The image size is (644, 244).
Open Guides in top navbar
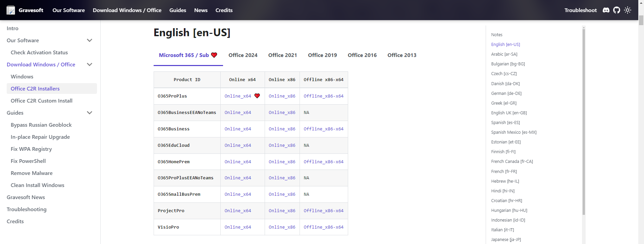[x=178, y=10]
